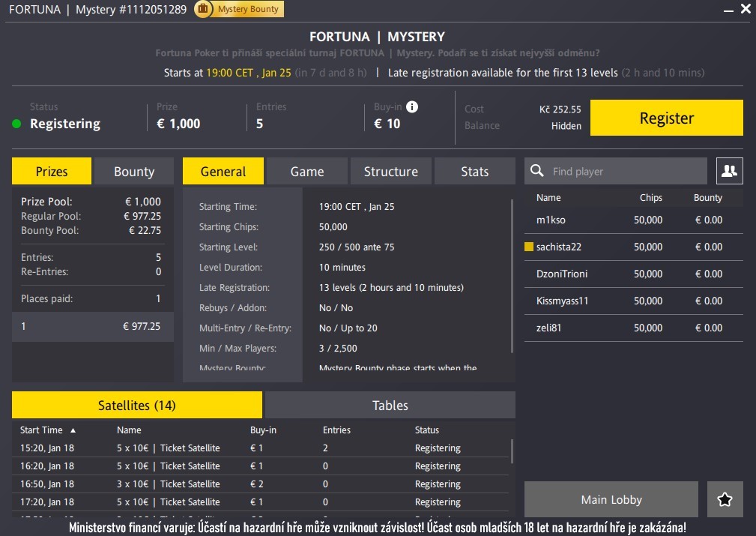The height and width of the screenshot is (536, 756).
Task: Select player zeli81 in the list
Action: (x=634, y=328)
